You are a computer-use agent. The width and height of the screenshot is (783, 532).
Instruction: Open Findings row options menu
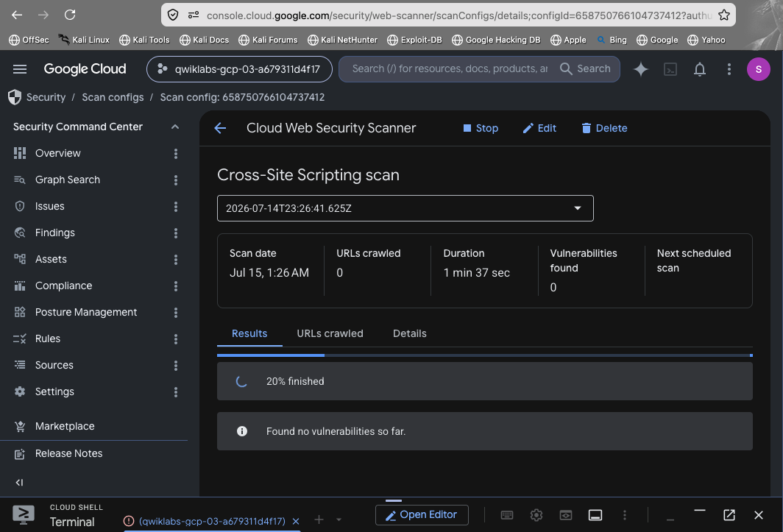coord(176,233)
